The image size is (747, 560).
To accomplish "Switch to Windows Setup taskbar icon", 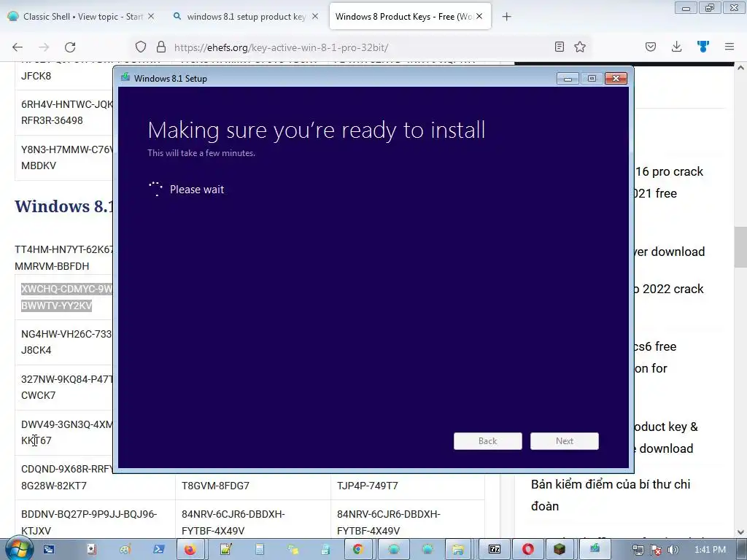I will pyautogui.click(x=595, y=549).
